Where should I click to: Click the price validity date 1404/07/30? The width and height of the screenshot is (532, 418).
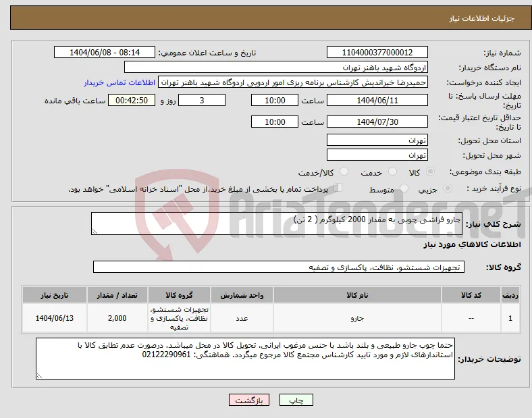(377, 122)
